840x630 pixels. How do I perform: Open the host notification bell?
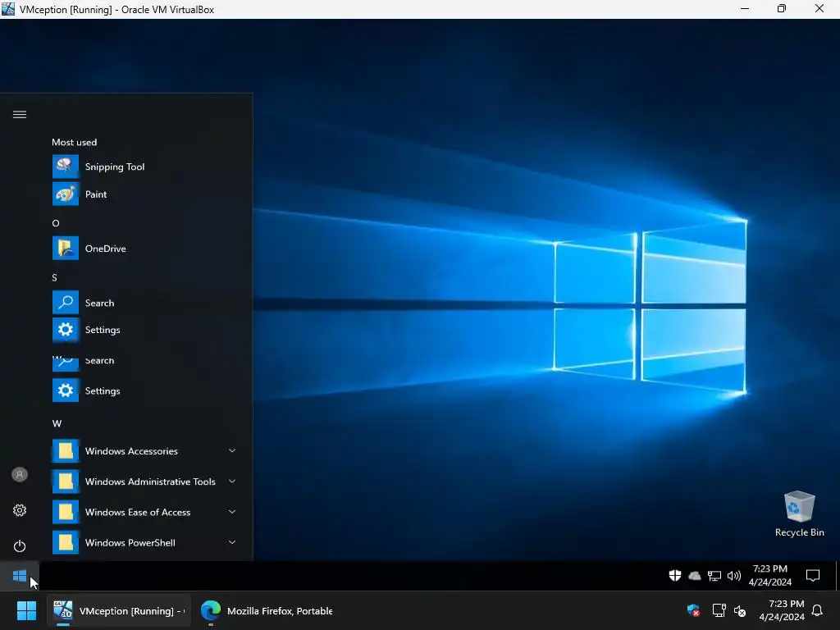click(817, 610)
